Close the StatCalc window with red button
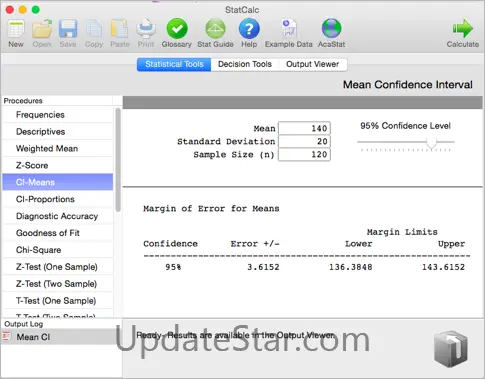 10,10
